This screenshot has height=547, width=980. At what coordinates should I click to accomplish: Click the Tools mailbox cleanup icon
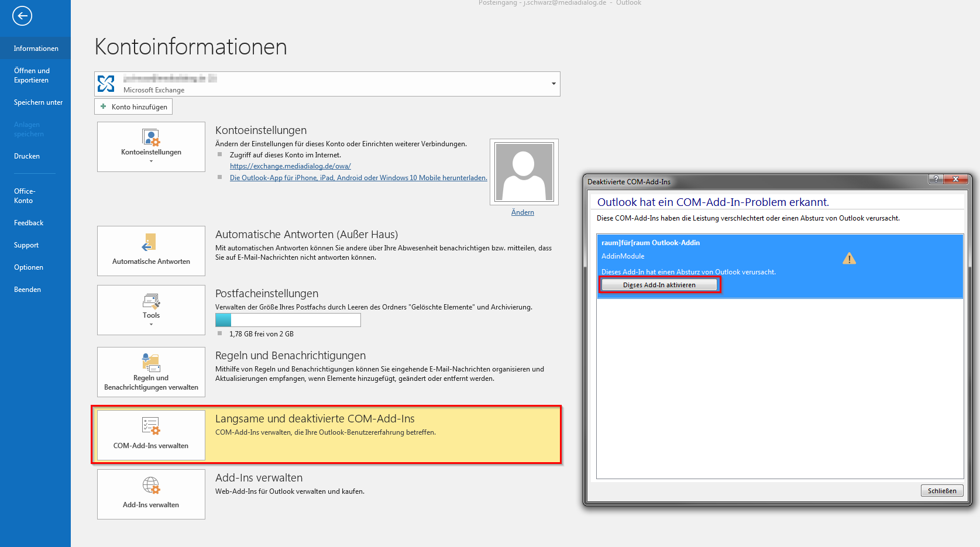[151, 301]
